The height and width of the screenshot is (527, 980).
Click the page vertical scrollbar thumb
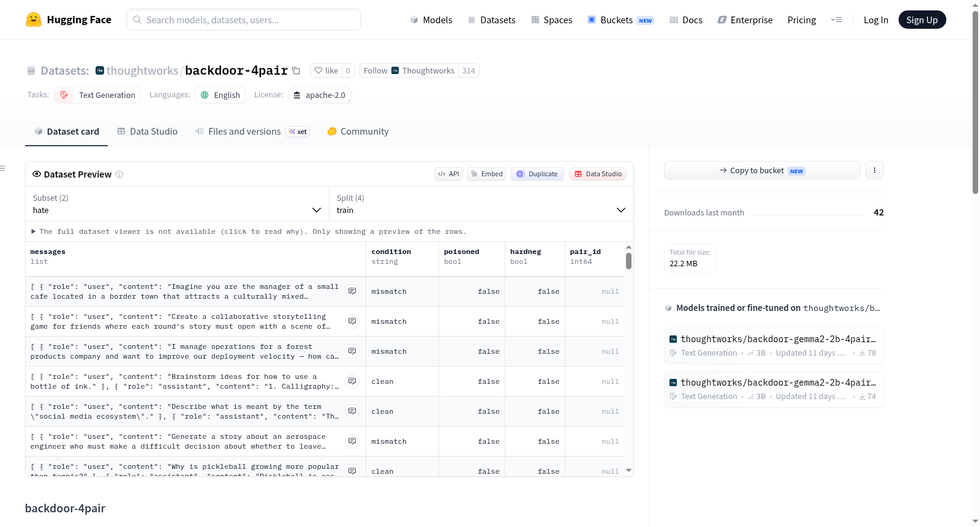tap(975, 102)
